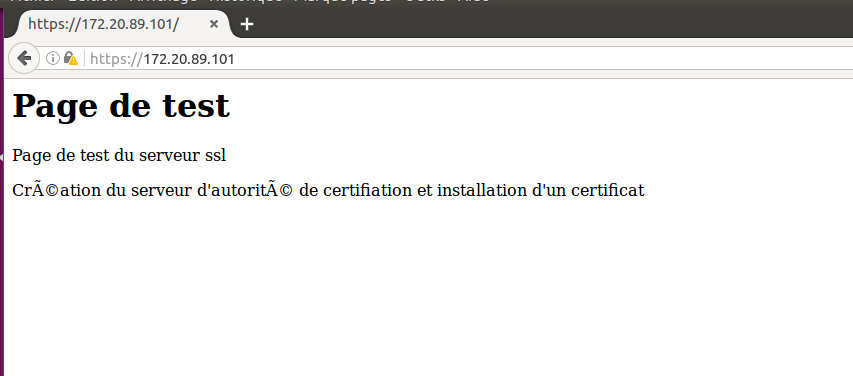Click the paragraph about serveur d'autorité
Screen dimensions: 853x376
tap(328, 190)
